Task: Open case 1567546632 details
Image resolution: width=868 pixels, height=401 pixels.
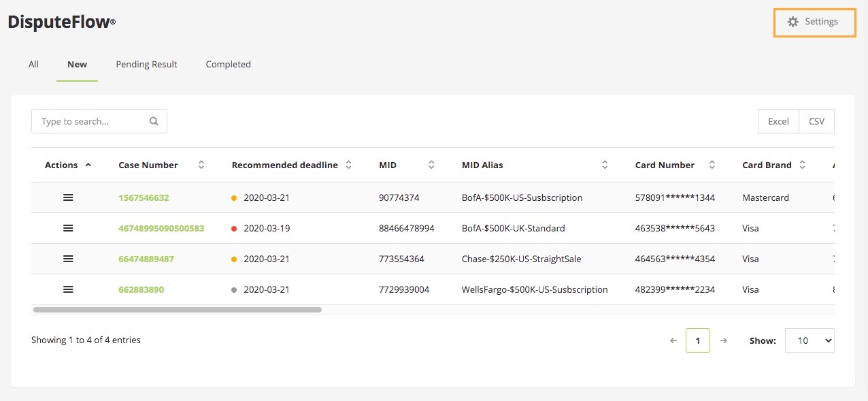Action: pyautogui.click(x=144, y=197)
